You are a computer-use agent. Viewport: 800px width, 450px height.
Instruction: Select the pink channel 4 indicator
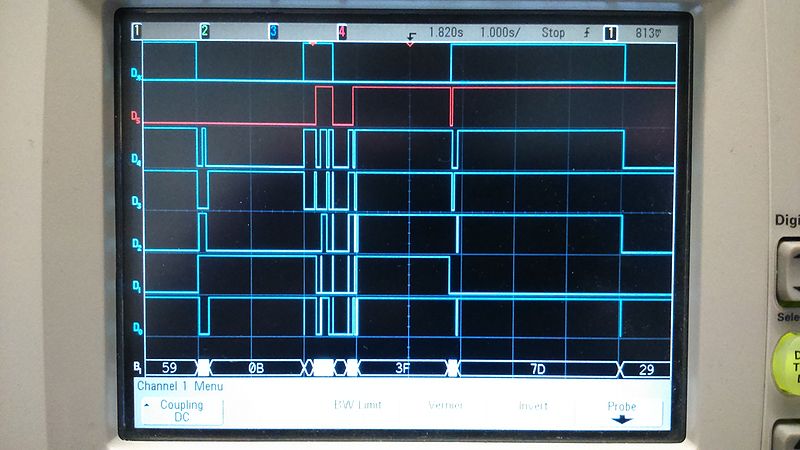[x=342, y=32]
